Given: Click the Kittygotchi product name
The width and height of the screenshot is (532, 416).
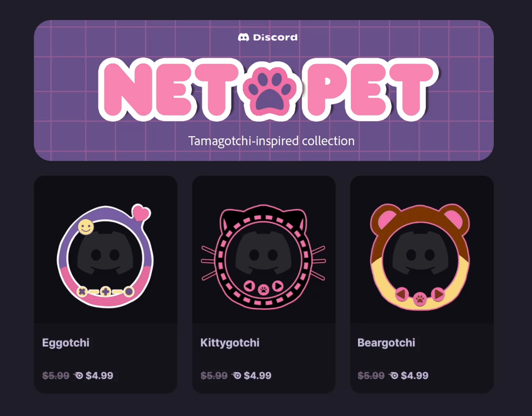Looking at the screenshot, I should point(230,342).
